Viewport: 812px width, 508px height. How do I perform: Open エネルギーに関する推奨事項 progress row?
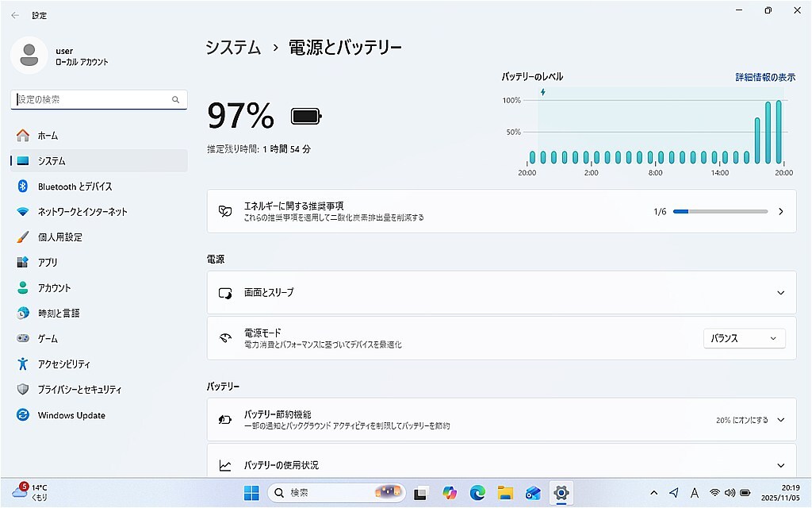point(501,211)
